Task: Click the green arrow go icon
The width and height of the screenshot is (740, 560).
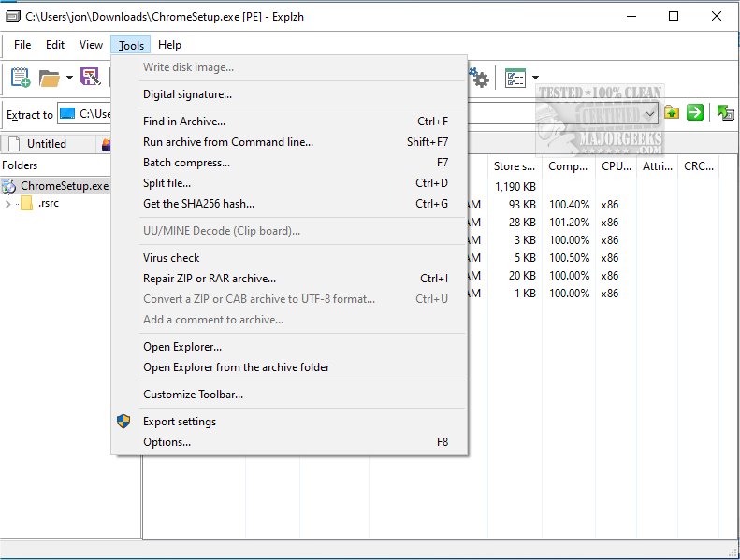Action: point(695,112)
